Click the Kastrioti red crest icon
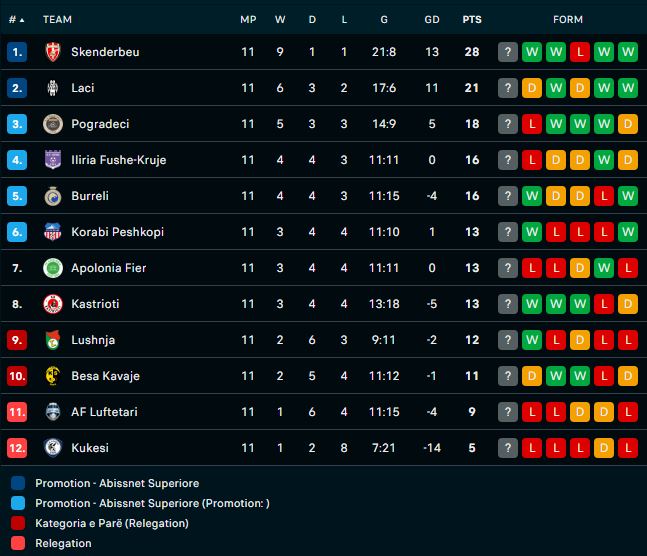This screenshot has height=556, width=647. [53, 304]
